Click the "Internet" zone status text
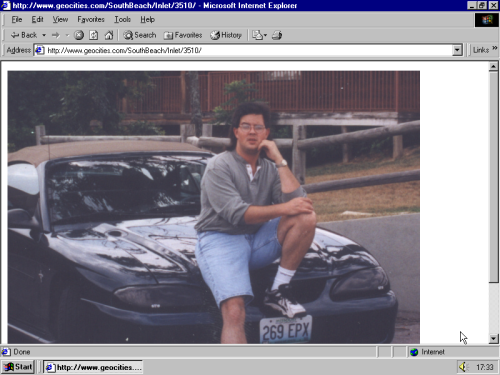 point(433,352)
